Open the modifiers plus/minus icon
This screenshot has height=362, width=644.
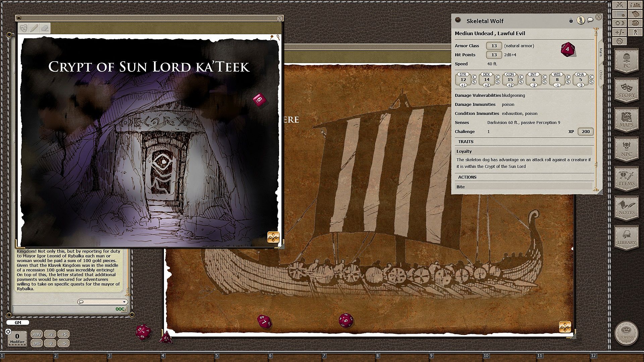click(619, 32)
